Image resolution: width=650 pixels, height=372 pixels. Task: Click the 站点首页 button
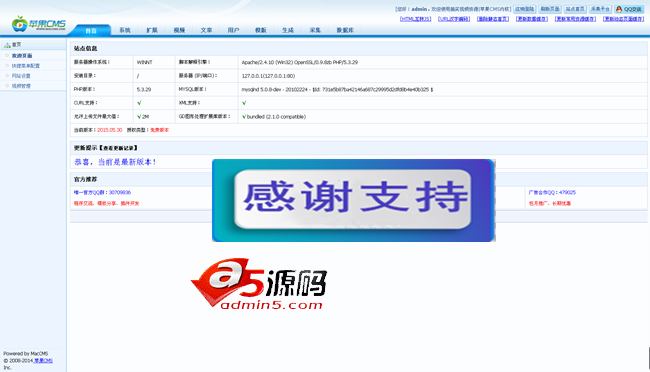click(575, 9)
